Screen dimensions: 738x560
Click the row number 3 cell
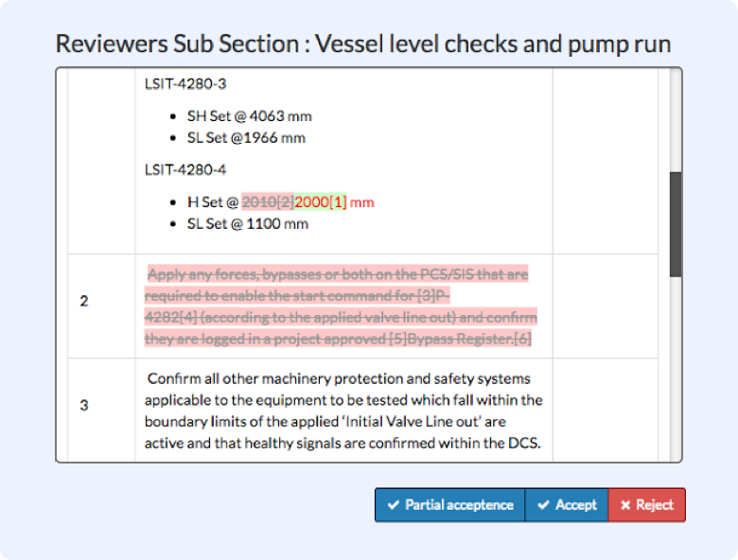(x=84, y=406)
